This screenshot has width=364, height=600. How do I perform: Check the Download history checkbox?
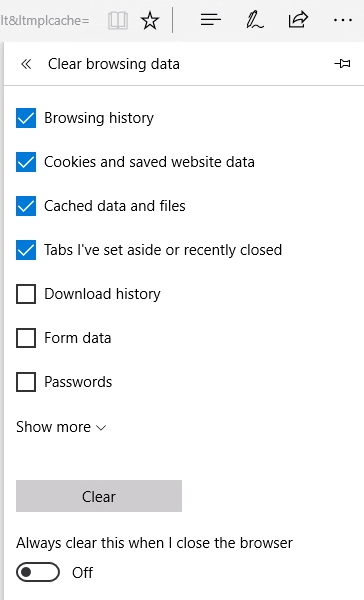coord(26,294)
